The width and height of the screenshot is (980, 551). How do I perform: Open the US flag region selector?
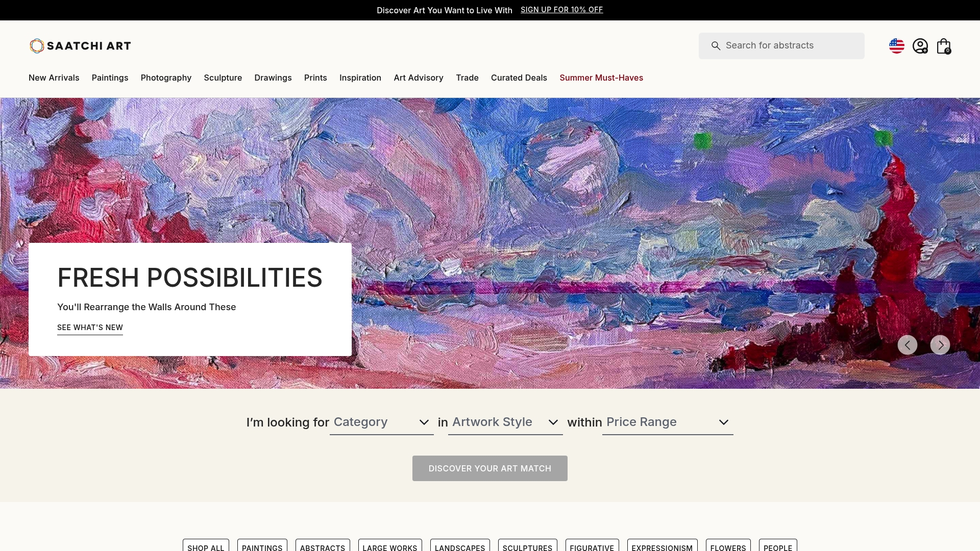[896, 46]
